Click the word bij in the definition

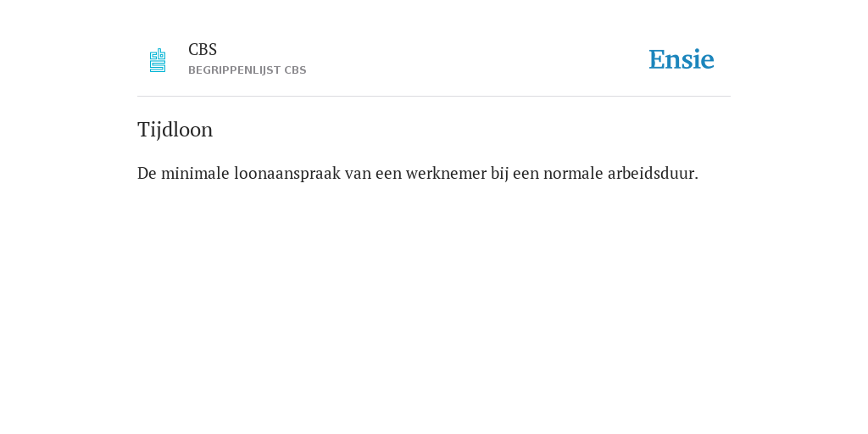click(499, 173)
